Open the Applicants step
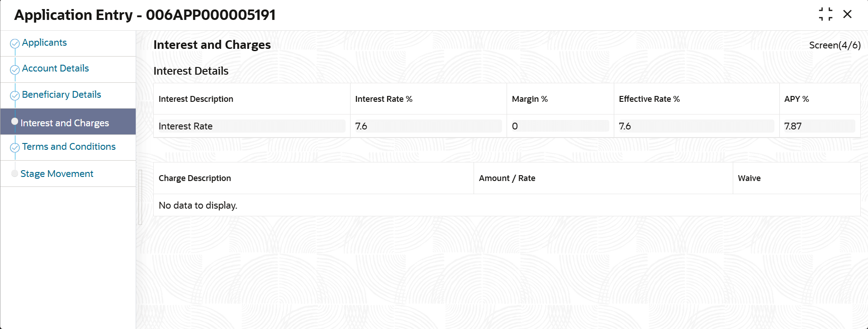The height and width of the screenshot is (329, 868). click(x=44, y=43)
